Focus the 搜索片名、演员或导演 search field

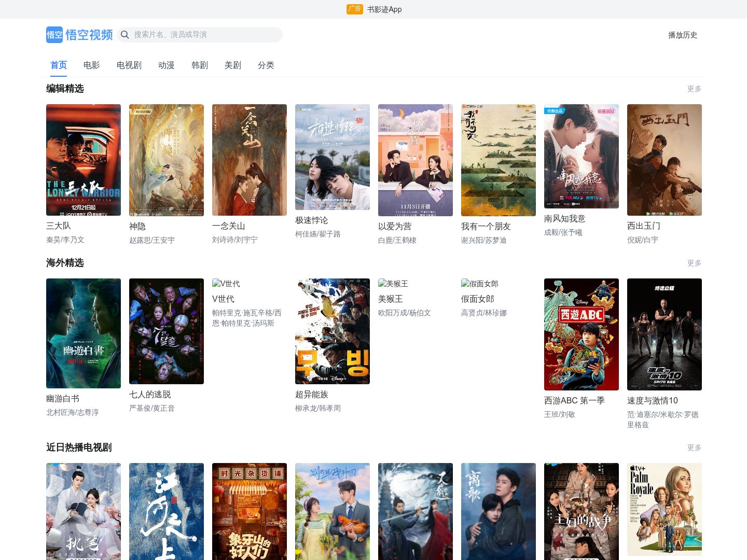200,35
